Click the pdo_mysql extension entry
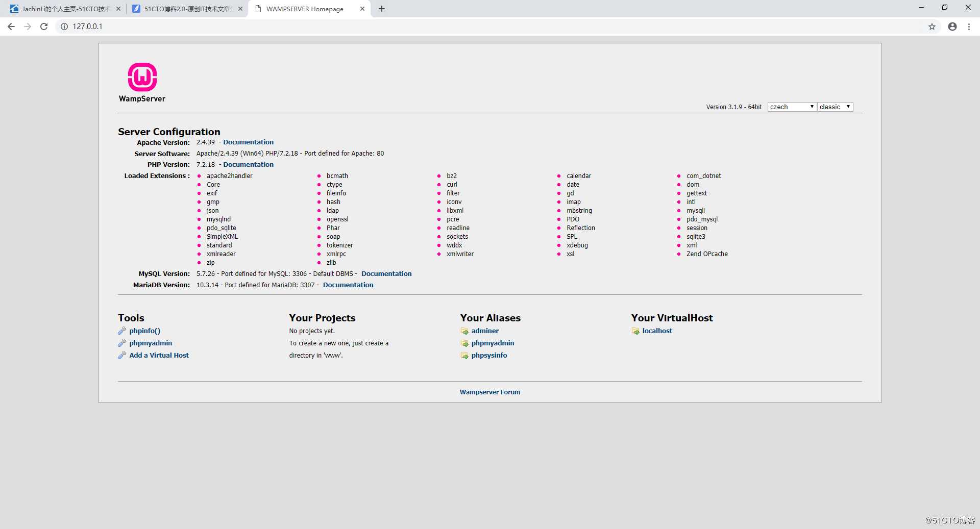 point(702,219)
